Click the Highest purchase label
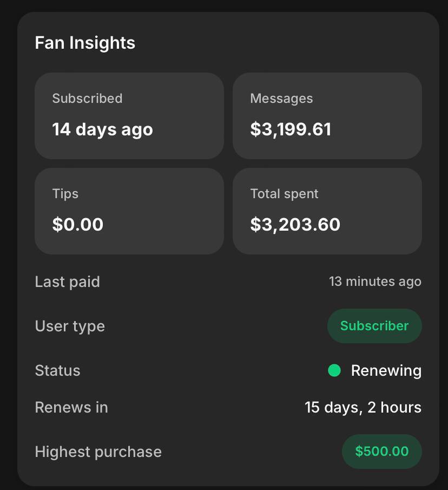 98,452
